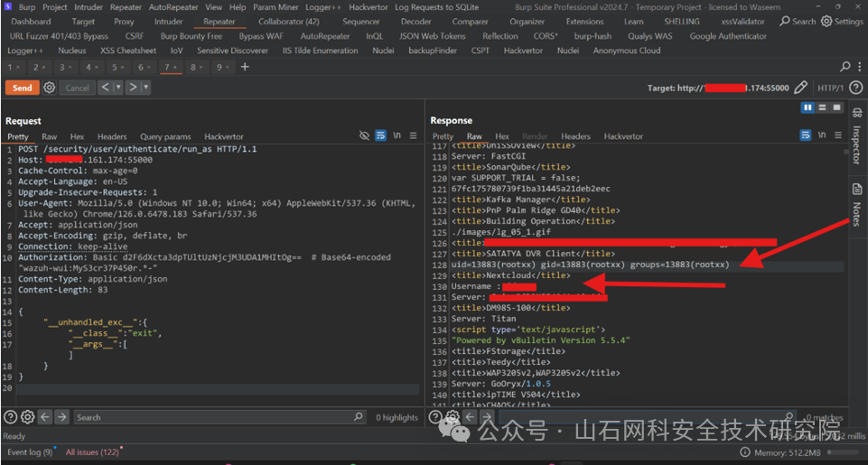This screenshot has height=465, width=868.
Task: Toggle line wrap in Response viewer
Action: pos(806,135)
